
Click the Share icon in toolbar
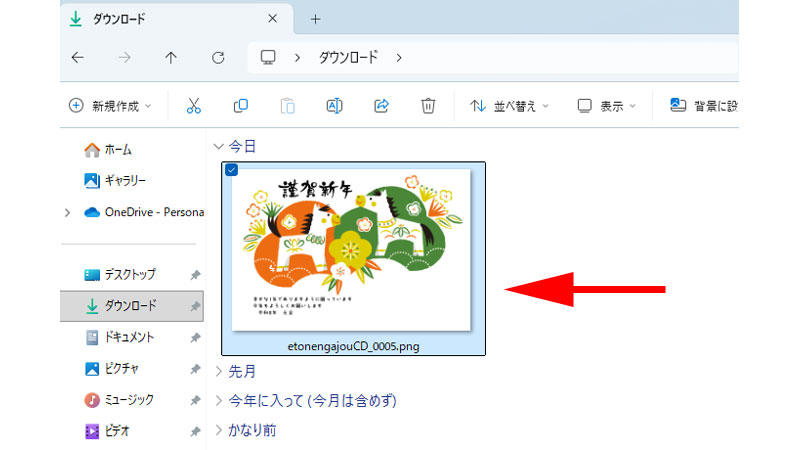[381, 105]
